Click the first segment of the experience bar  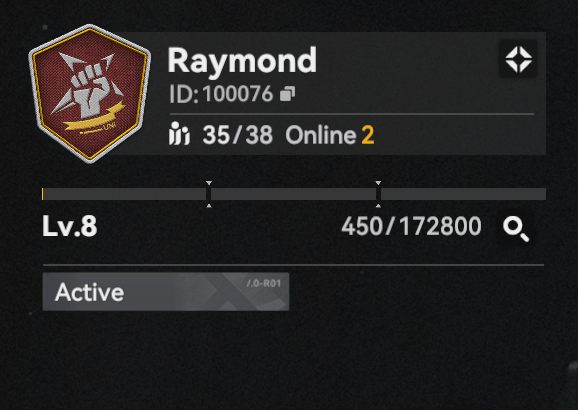click(125, 194)
